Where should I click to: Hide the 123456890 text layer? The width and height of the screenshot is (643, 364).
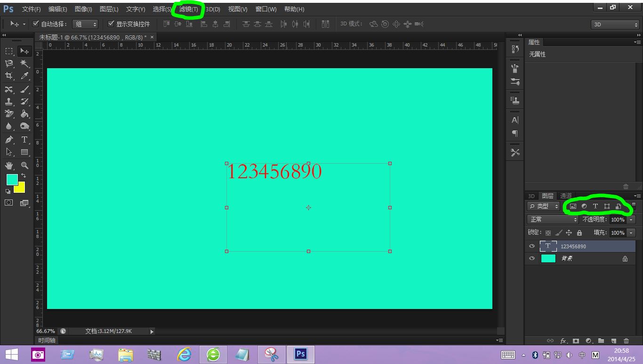532,246
